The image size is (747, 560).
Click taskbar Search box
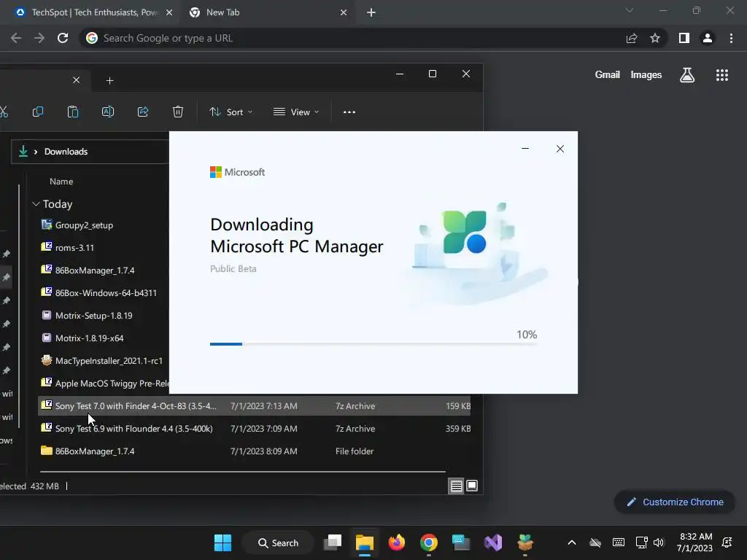[278, 542]
